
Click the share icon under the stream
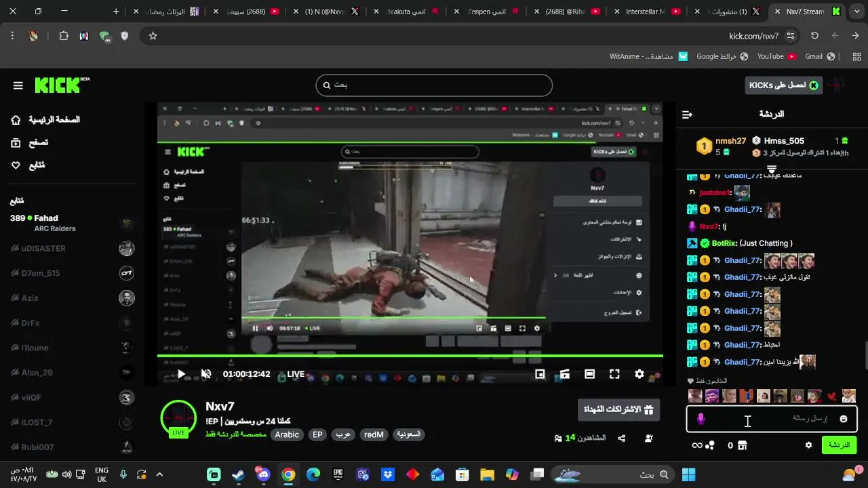pos(622,439)
